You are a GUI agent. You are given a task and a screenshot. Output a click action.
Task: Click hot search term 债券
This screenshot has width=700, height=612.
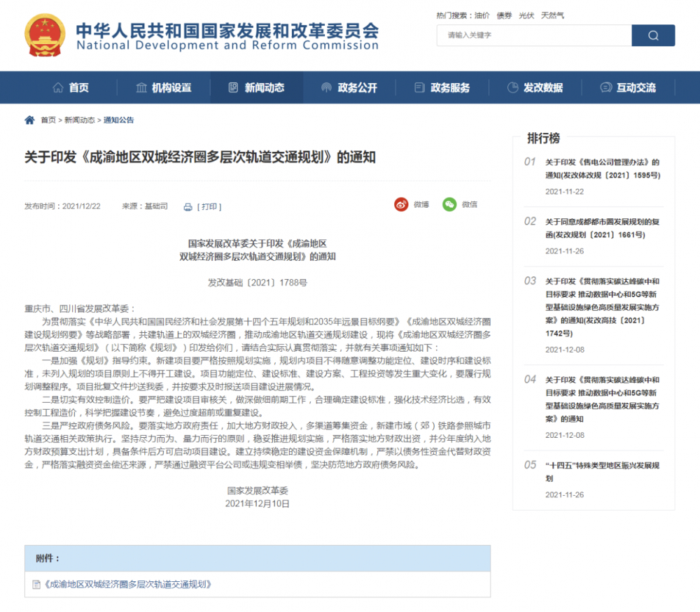point(504,15)
